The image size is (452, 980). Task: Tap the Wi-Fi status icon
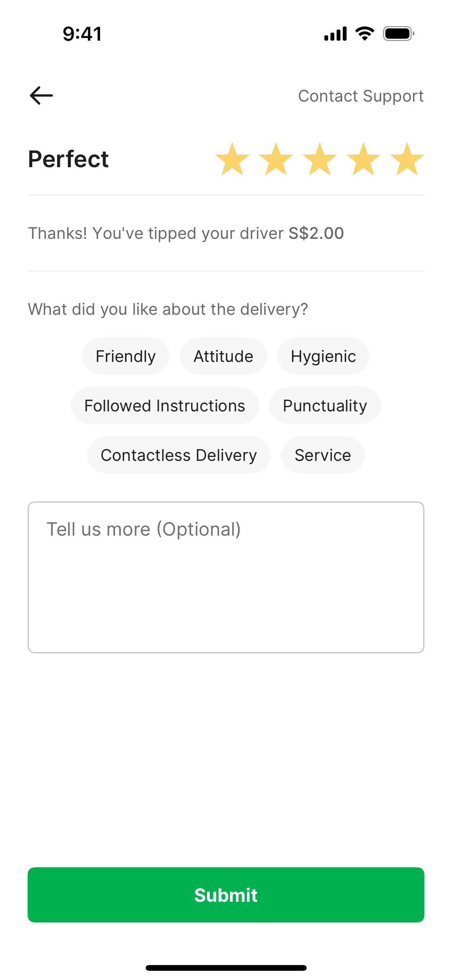point(365,34)
